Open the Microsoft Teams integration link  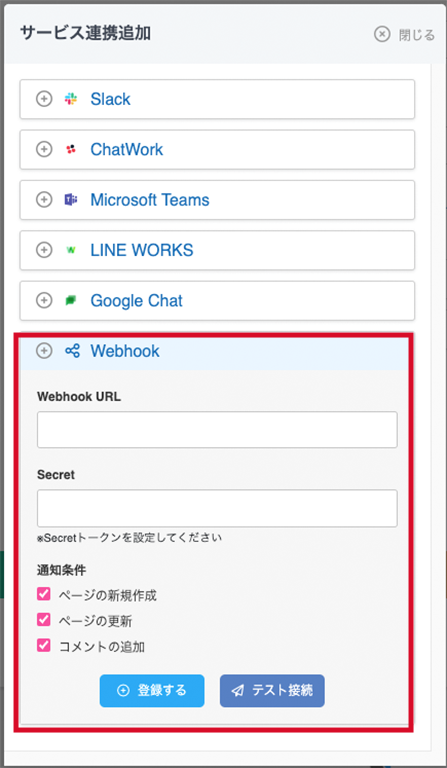[x=150, y=200]
